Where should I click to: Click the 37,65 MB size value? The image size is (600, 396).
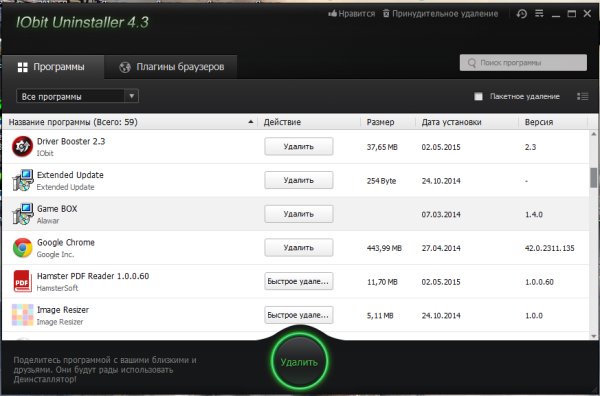(x=382, y=147)
